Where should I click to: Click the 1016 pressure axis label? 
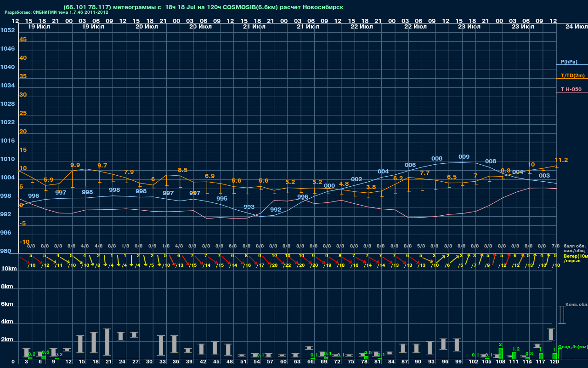[x=7, y=141]
